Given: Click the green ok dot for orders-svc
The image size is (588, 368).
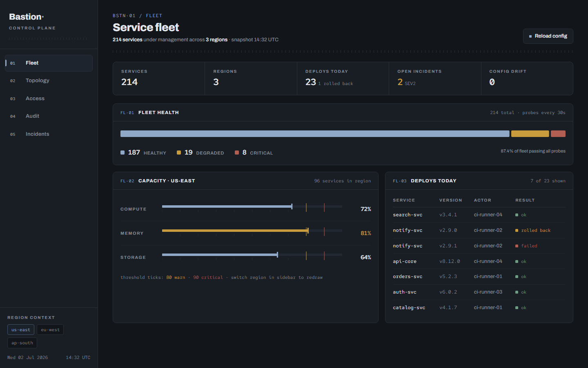Looking at the screenshot, I should pos(517,277).
